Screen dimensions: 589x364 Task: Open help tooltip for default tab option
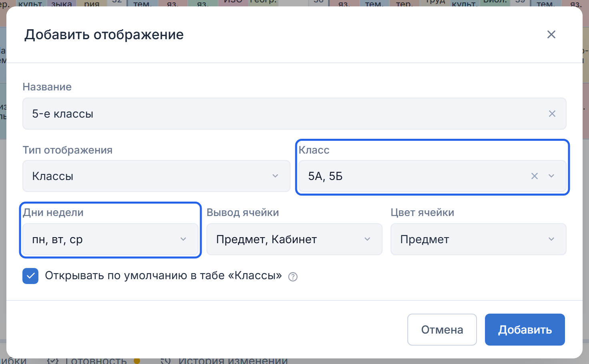pyautogui.click(x=293, y=277)
